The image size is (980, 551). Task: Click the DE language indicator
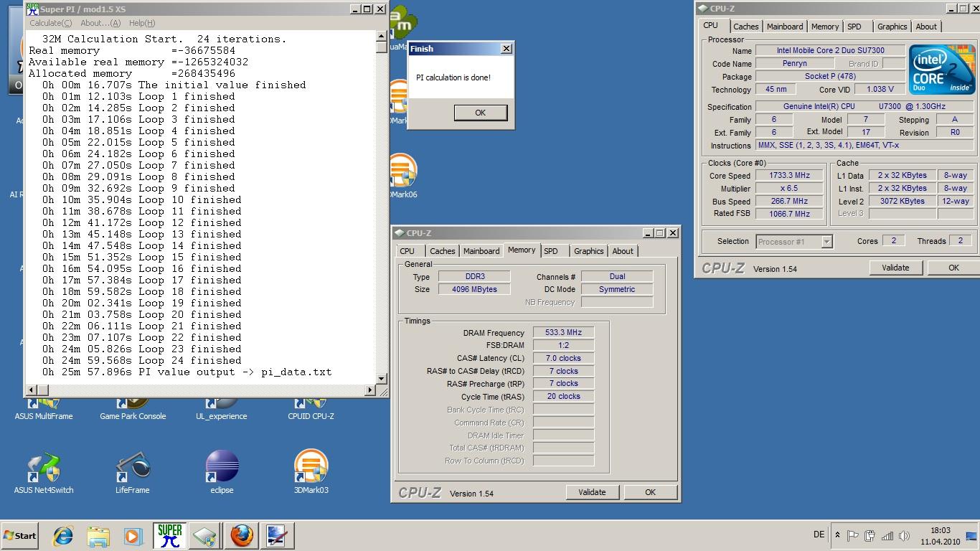819,534
